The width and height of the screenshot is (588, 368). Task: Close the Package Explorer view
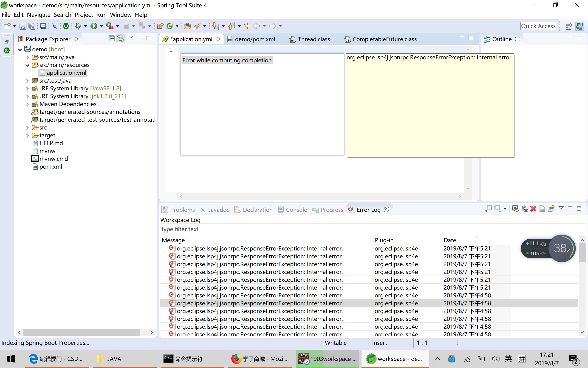click(x=76, y=39)
